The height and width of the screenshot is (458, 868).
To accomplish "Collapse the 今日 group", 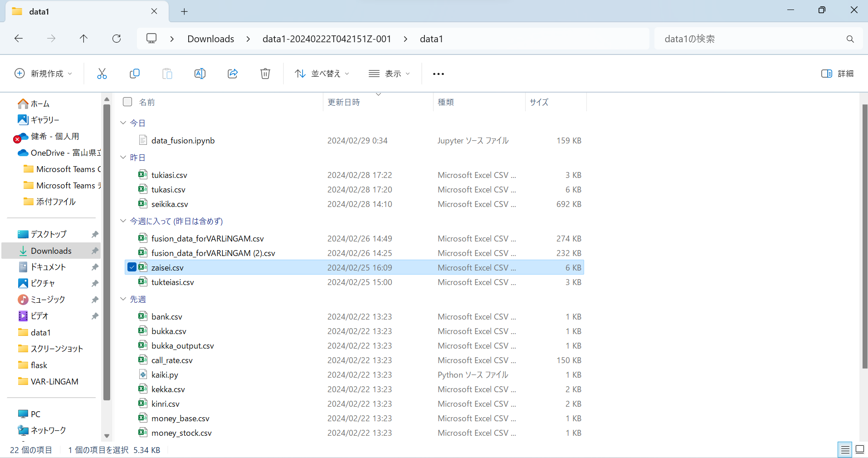I will point(123,123).
